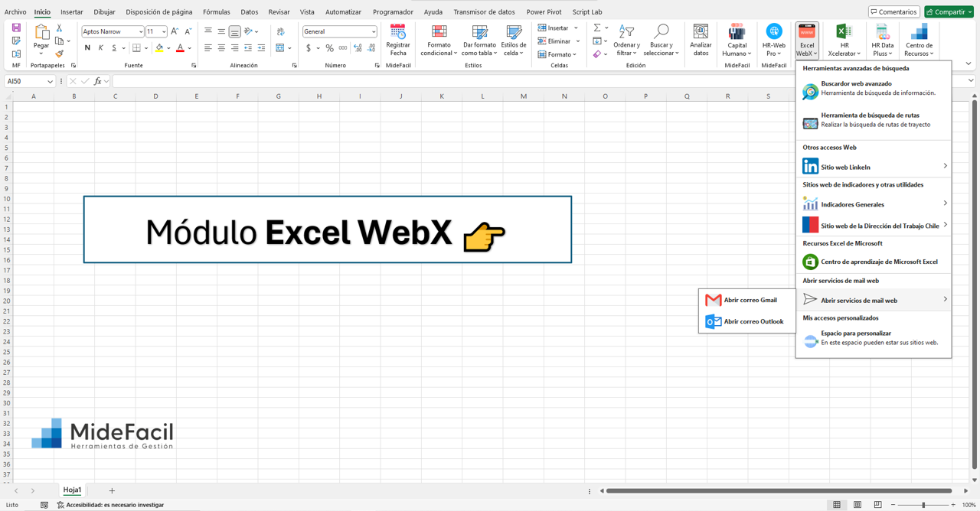
Task: Open Centro de aprendizaje de Microsoft Excel
Action: coord(874,262)
